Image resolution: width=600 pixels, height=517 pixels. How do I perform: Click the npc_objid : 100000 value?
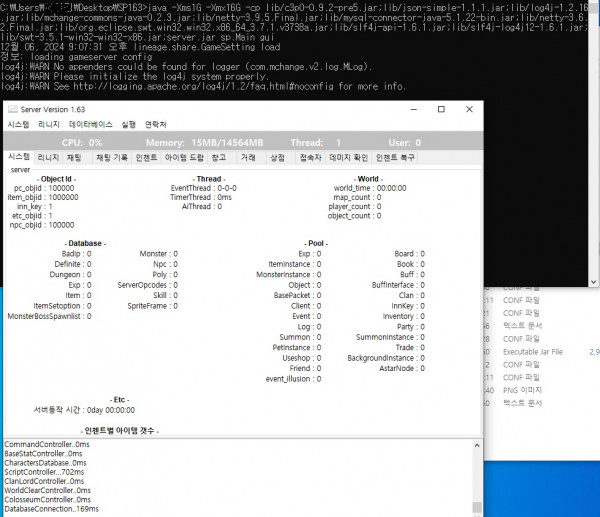pyautogui.click(x=42, y=225)
